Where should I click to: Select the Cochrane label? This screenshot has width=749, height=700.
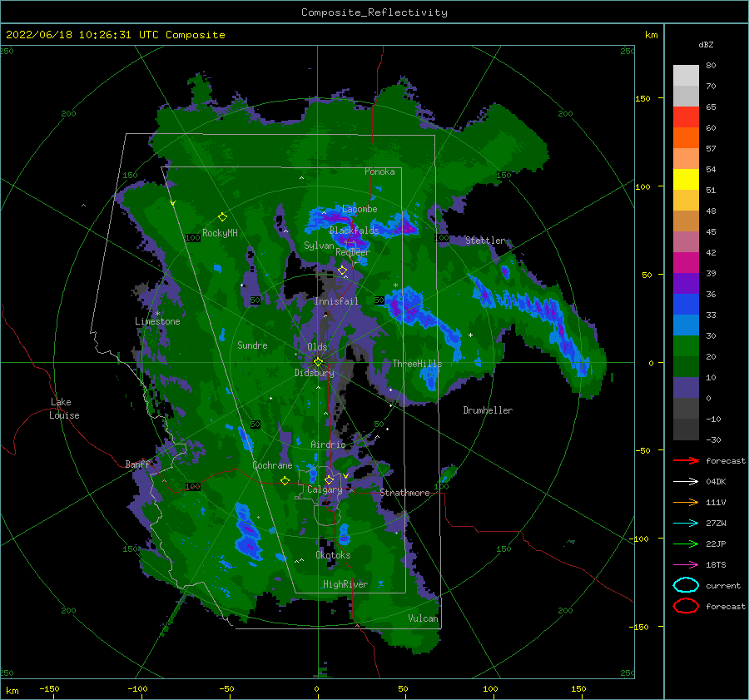point(272,465)
